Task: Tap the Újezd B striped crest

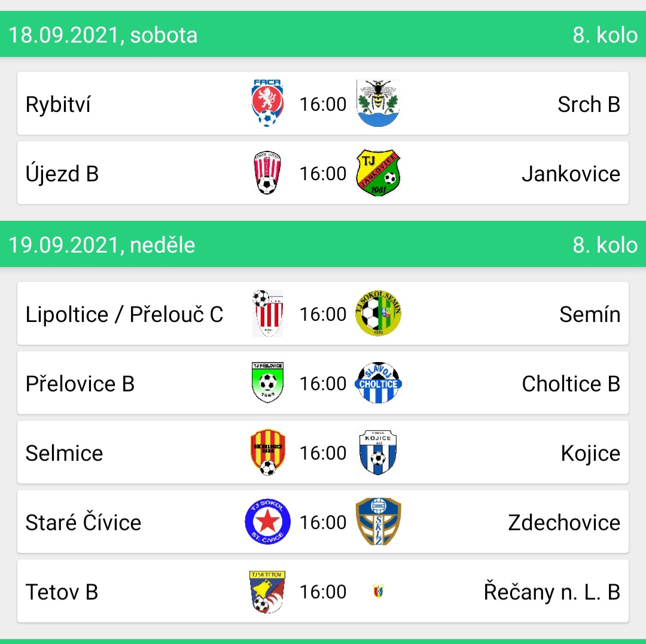Action: point(267,173)
